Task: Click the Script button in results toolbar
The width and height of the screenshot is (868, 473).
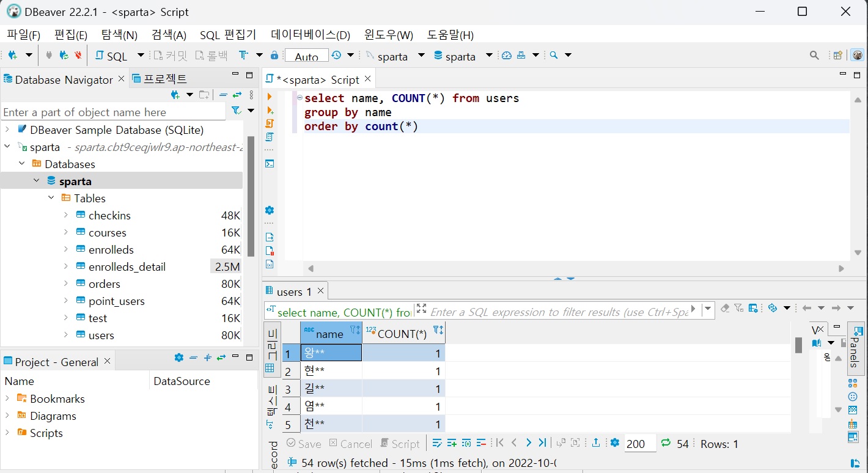Action: pyautogui.click(x=400, y=444)
